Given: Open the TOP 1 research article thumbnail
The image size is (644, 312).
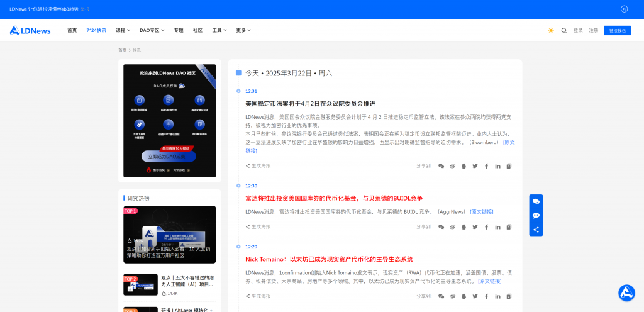Looking at the screenshot, I should click(170, 235).
